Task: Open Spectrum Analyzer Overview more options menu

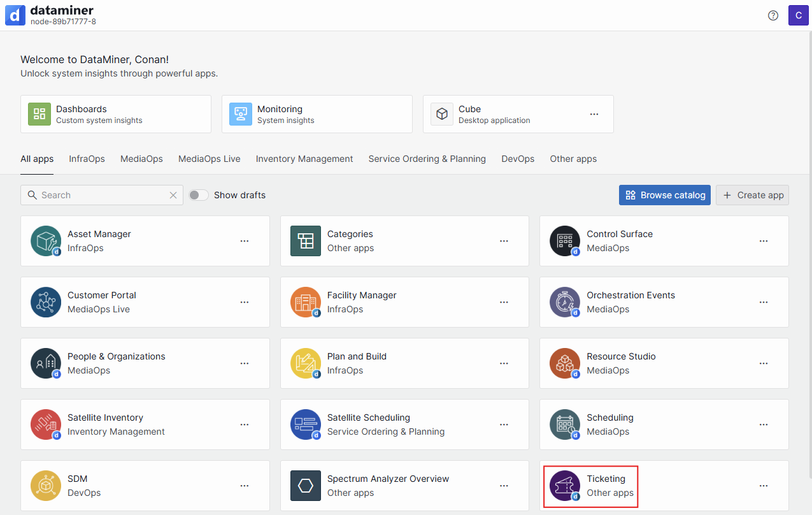Action: (504, 486)
